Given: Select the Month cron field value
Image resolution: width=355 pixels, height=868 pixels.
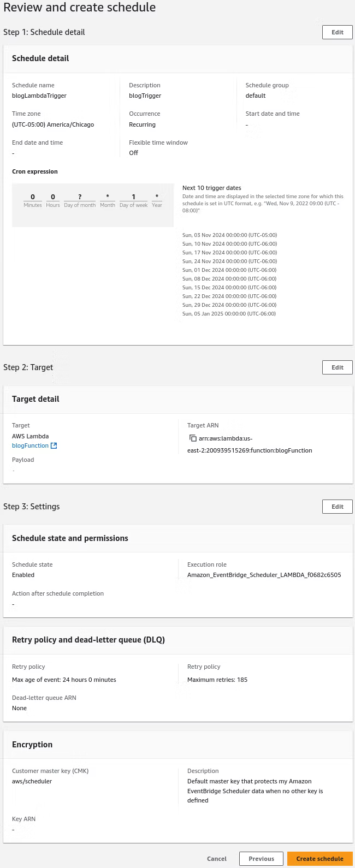Looking at the screenshot, I should (x=108, y=197).
